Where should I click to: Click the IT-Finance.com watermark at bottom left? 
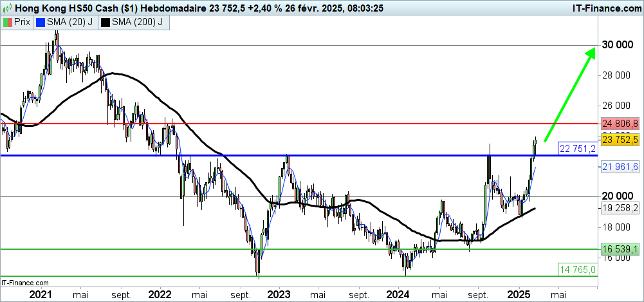pyautogui.click(x=25, y=282)
